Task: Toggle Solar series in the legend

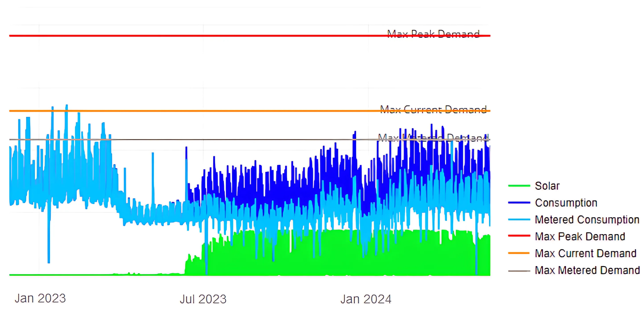Action: tap(547, 186)
